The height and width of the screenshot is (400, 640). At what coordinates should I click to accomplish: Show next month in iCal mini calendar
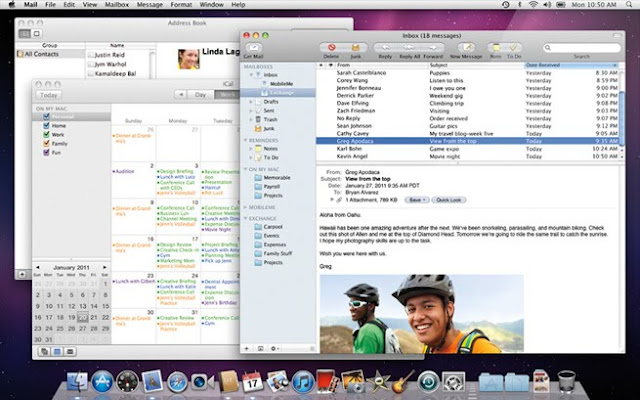[x=104, y=267]
